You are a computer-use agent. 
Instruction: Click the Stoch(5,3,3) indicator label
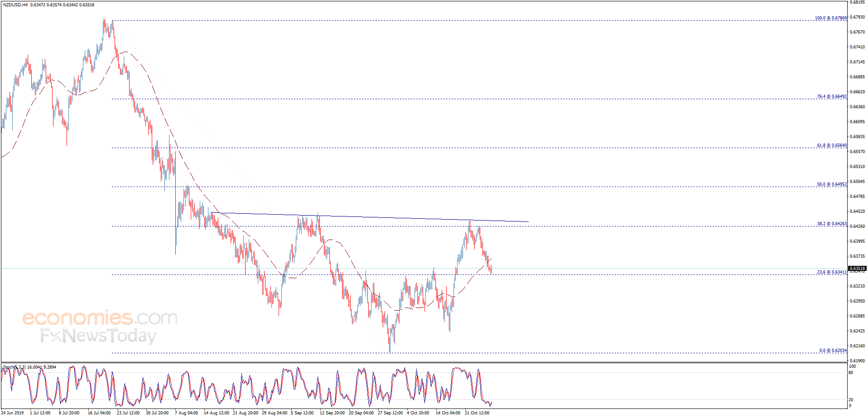point(14,367)
